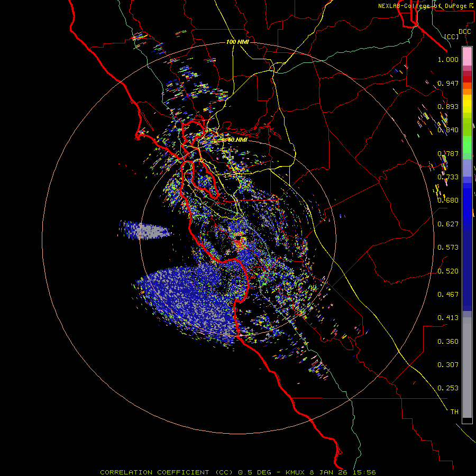476x476 pixels.
Task: Click the 0.893 color scale value
Action: (x=448, y=106)
